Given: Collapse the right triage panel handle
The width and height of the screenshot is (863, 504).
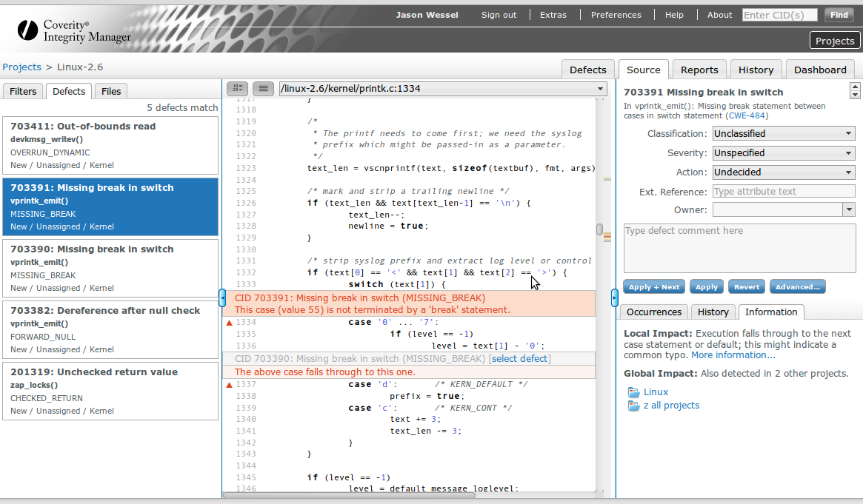Looking at the screenshot, I should click(614, 298).
